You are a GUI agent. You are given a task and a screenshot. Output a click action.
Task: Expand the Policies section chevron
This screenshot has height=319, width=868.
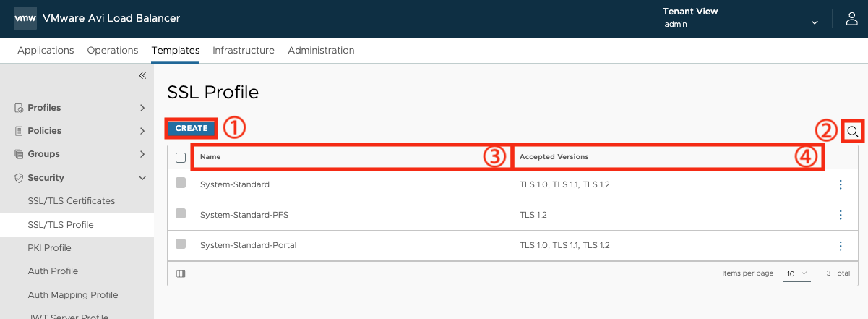point(142,131)
